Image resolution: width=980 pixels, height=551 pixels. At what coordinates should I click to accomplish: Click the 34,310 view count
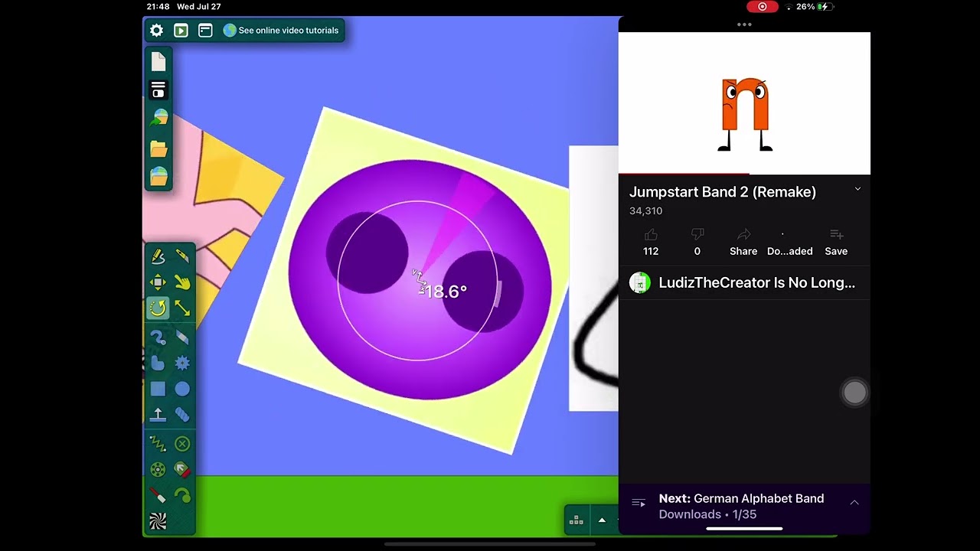[645, 211]
